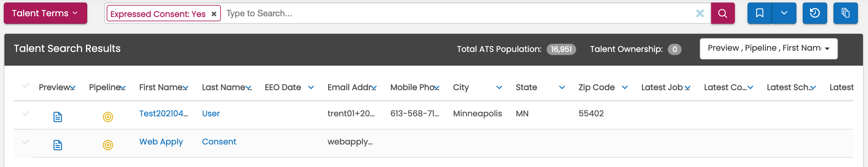Clear the search field with X

tap(700, 13)
